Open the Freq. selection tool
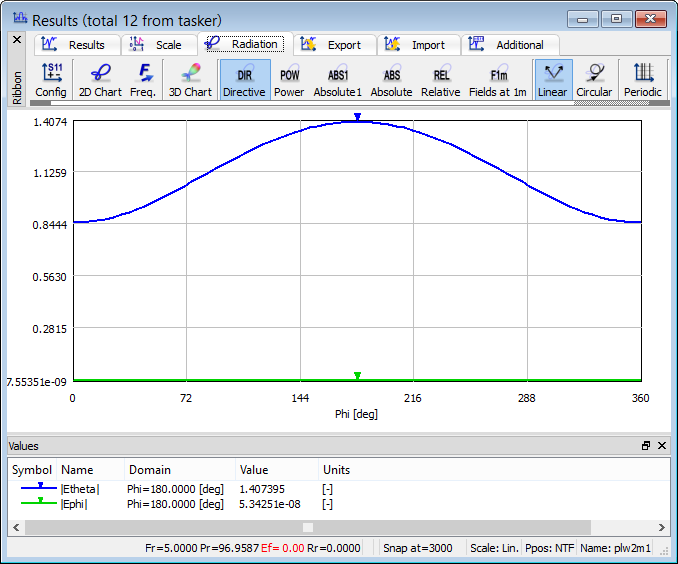This screenshot has height=564, width=678. 143,80
